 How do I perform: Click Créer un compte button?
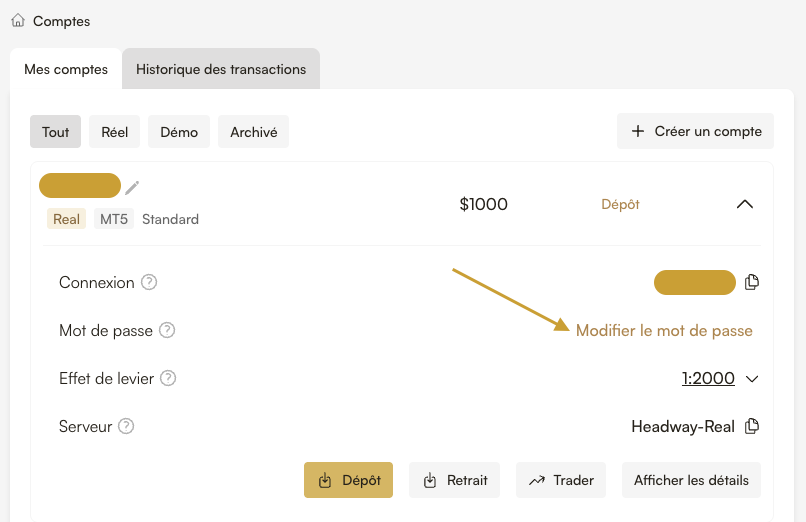pyautogui.click(x=695, y=131)
